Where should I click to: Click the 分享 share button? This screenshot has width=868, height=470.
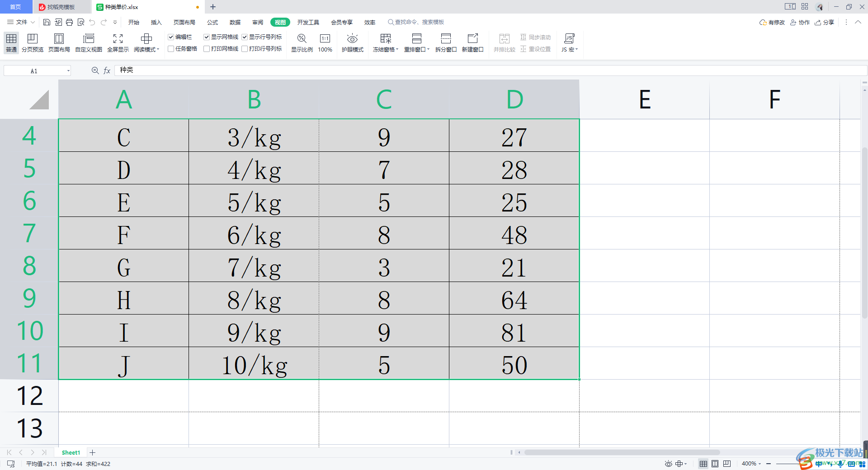point(825,22)
